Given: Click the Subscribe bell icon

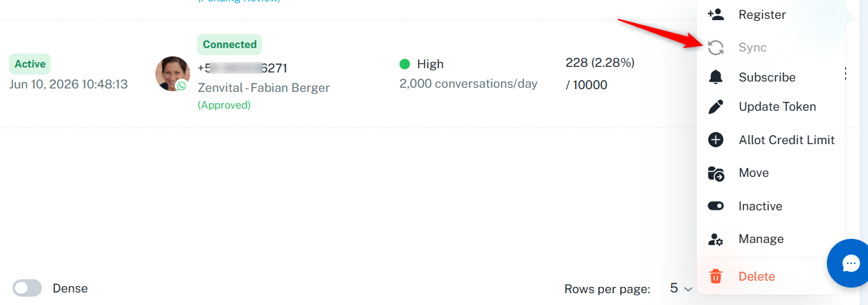Looking at the screenshot, I should [x=715, y=77].
